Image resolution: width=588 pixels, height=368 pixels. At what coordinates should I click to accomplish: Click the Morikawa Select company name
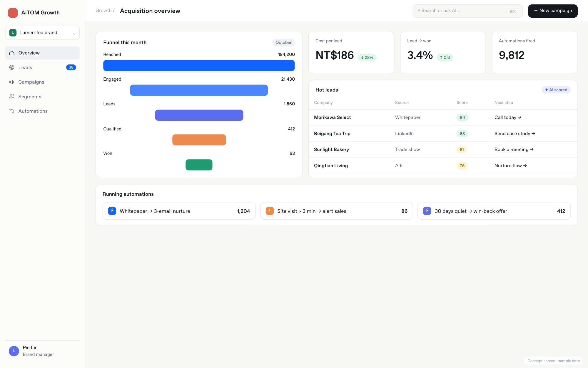point(332,117)
